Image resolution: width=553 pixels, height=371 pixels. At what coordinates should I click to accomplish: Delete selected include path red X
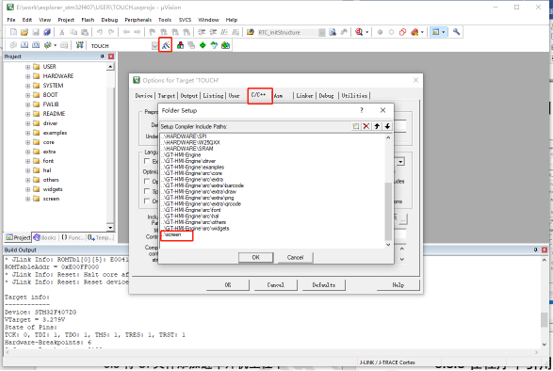coord(366,126)
